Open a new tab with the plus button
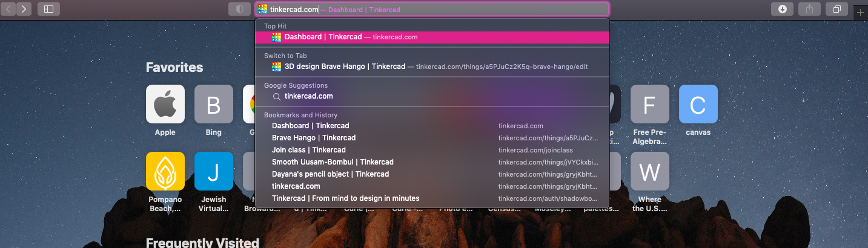Viewport: 868px width, 248px height. [x=860, y=13]
